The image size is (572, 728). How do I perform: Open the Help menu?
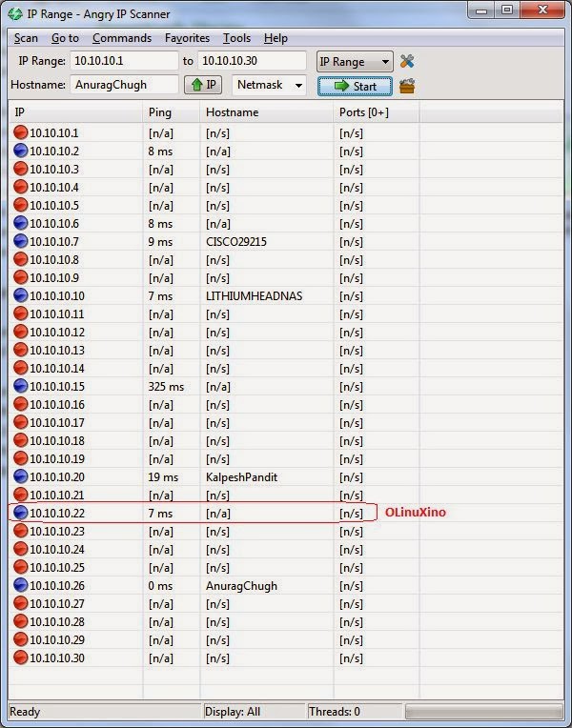click(276, 38)
